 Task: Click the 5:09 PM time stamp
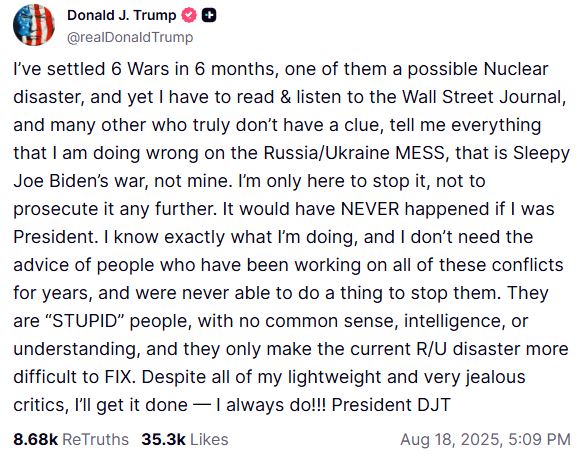click(x=539, y=440)
